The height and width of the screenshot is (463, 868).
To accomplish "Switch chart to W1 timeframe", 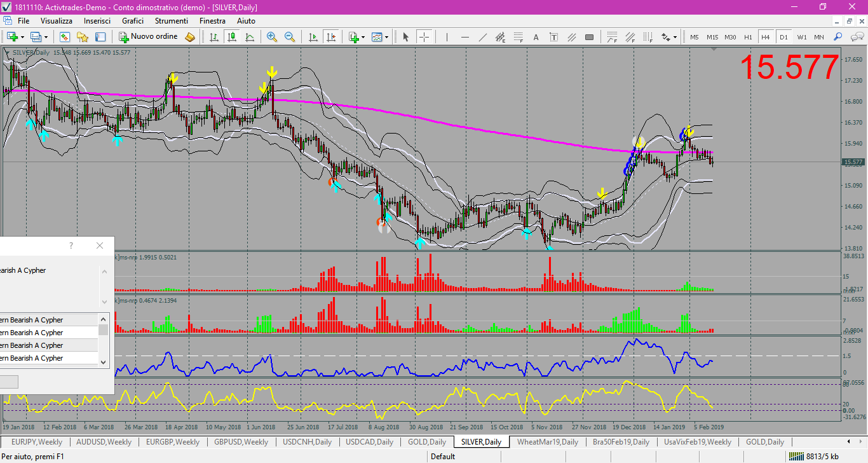I will pyautogui.click(x=802, y=37).
